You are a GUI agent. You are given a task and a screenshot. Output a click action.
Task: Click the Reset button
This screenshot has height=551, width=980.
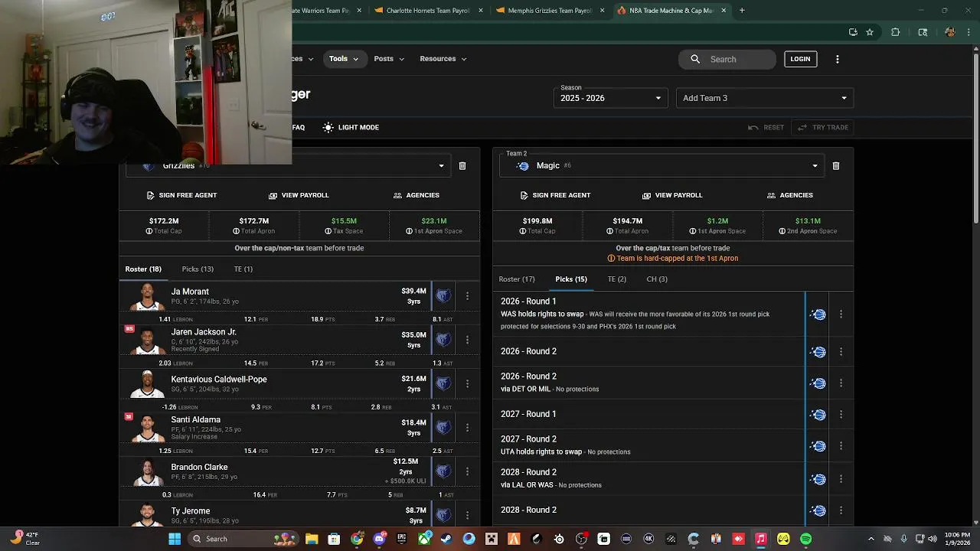[x=766, y=128]
